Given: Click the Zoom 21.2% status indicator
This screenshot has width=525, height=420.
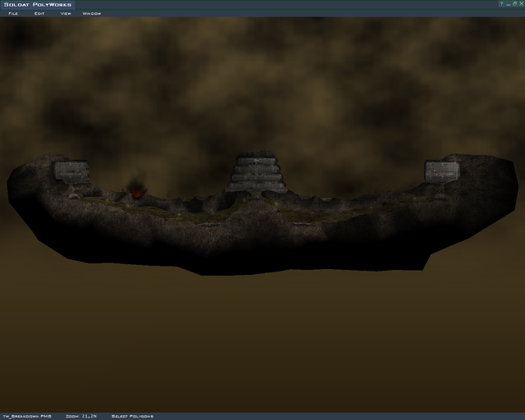Looking at the screenshot, I should tap(81, 416).
